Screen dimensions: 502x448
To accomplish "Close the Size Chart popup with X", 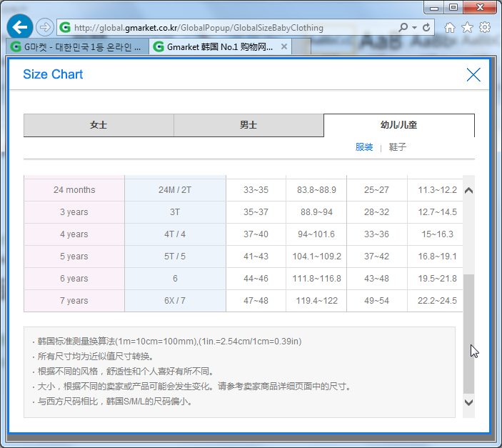I will (x=473, y=74).
